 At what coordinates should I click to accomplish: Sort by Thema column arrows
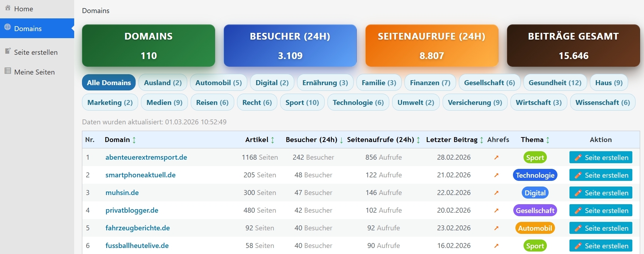pos(548,140)
